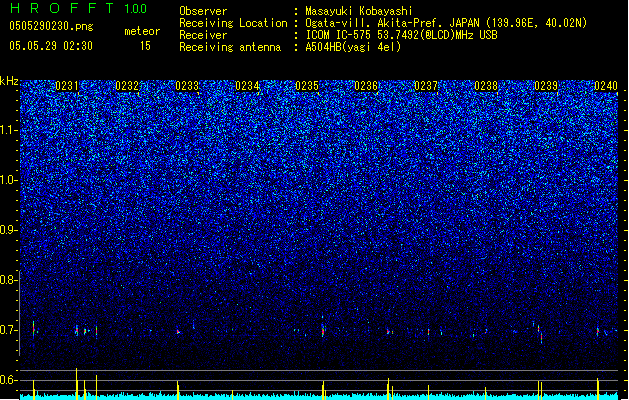The width and height of the screenshot is (629, 400).
Task: Click the meteor count value 15
Action: point(145,46)
